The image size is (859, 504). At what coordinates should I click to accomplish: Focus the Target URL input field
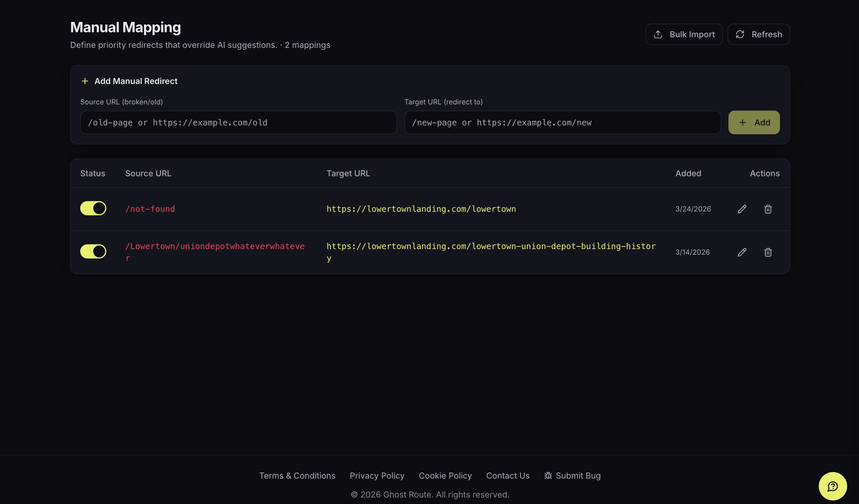pyautogui.click(x=562, y=122)
